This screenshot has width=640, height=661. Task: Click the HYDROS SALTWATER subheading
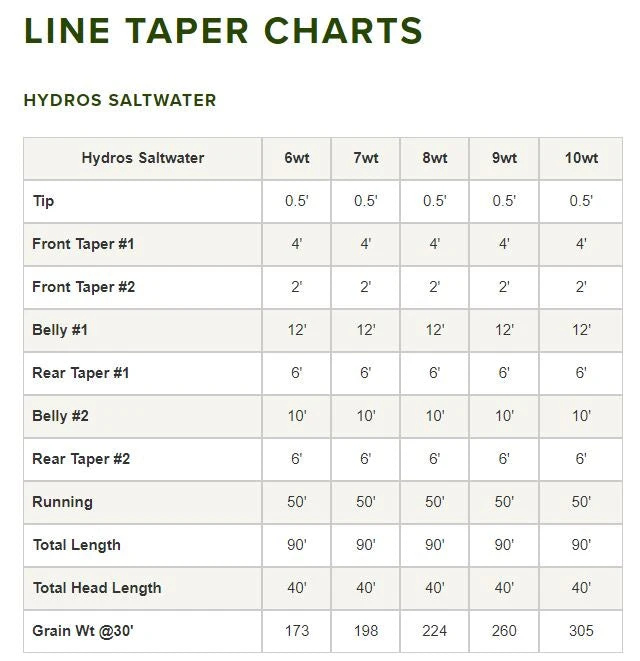pos(120,100)
